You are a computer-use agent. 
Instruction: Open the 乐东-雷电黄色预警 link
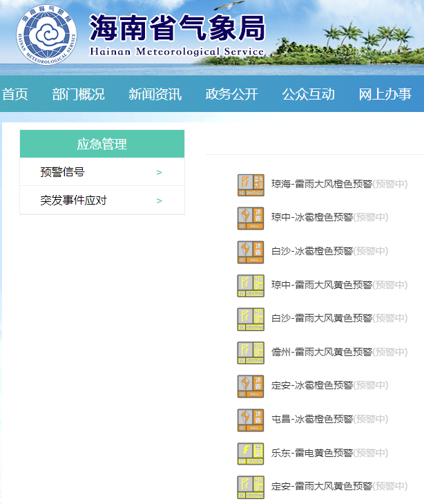pyautogui.click(x=312, y=453)
